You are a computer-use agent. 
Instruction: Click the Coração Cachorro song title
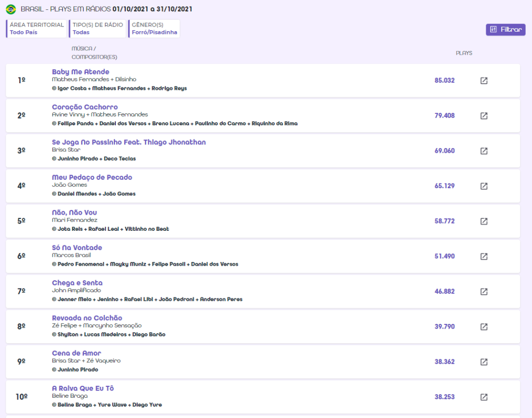[x=85, y=107]
